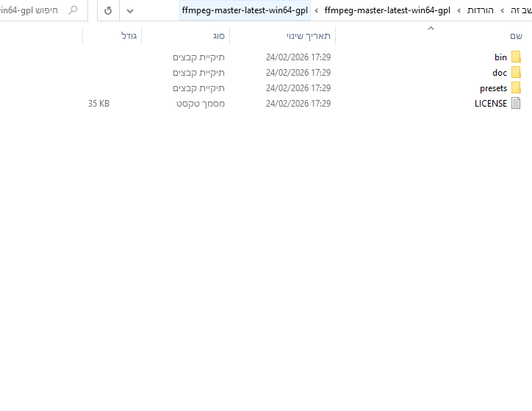Viewport: 532px width, 411px height.
Task: Expand chevron between הורדות and ffmpeg breadcrumb
Action: point(459,10)
